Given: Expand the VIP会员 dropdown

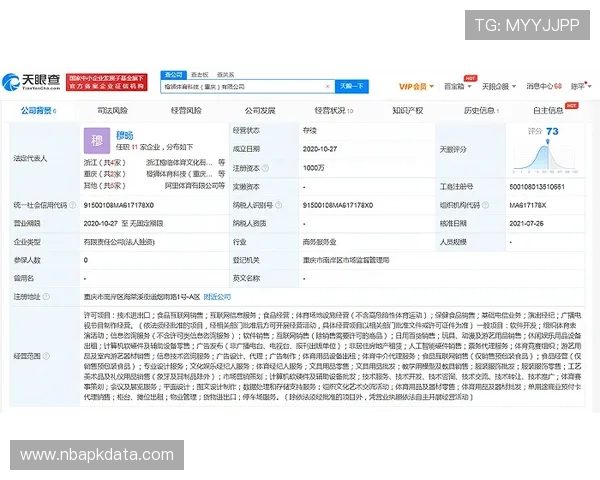Looking at the screenshot, I should tap(416, 87).
